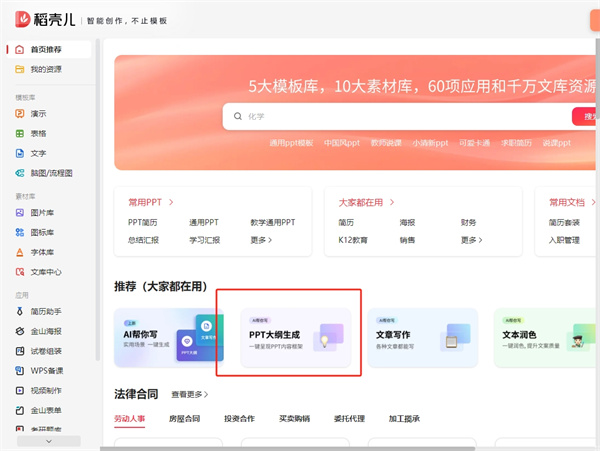This screenshot has width=600, height=451.
Task: Click 通用ppt模板 suggestion link
Action: coord(291,143)
